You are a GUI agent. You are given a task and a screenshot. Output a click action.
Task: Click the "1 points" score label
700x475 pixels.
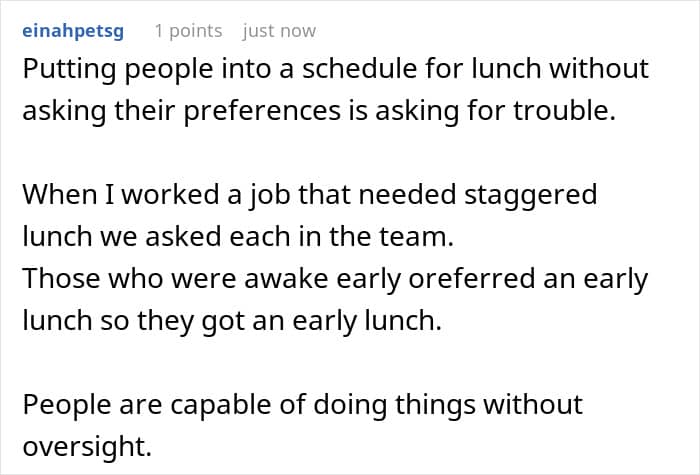[x=190, y=31]
